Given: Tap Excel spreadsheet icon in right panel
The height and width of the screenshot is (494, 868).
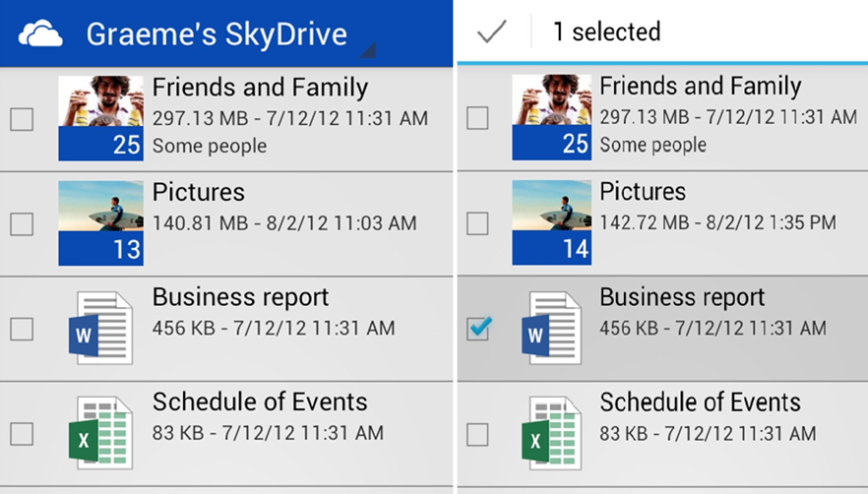Looking at the screenshot, I should coord(551,433).
